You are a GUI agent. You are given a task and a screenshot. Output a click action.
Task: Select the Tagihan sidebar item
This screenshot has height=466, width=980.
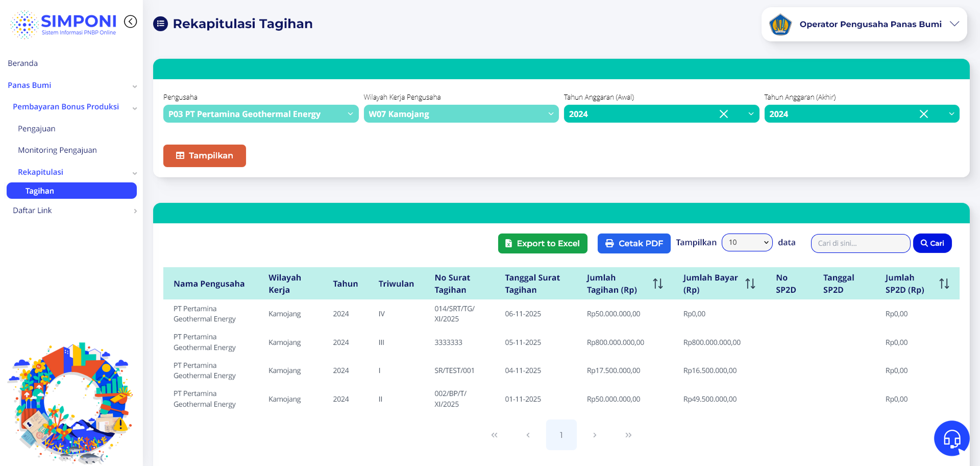pos(71,191)
